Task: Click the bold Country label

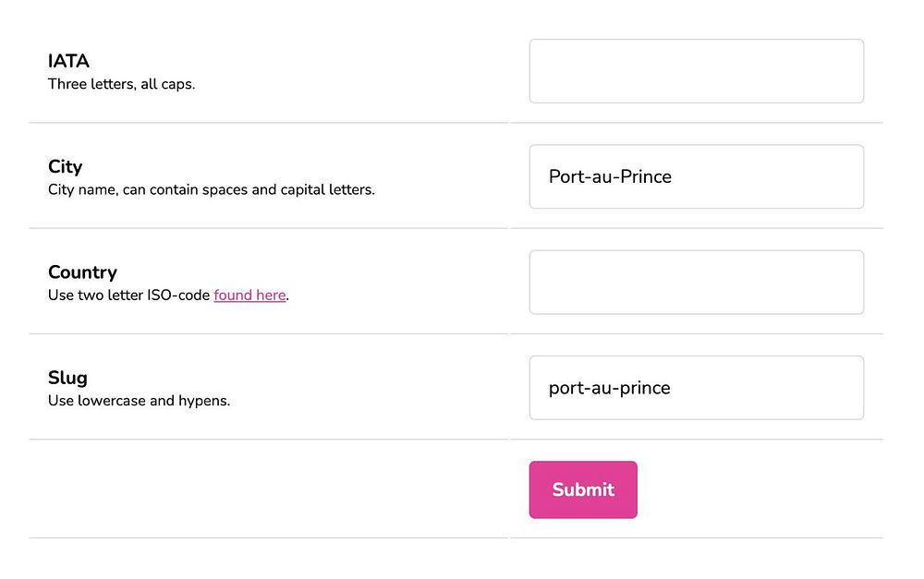Action: [x=82, y=272]
